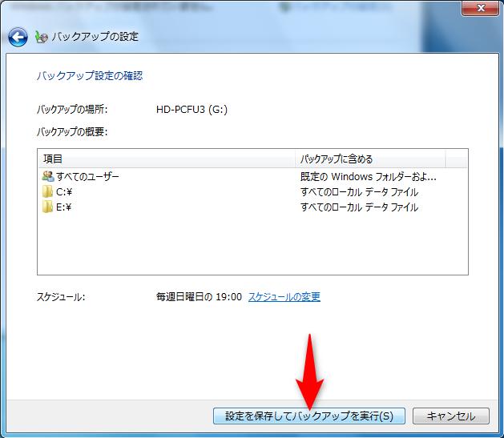504x438 pixels.
Task: Click the C:¥ folder icon
Action: (47, 191)
